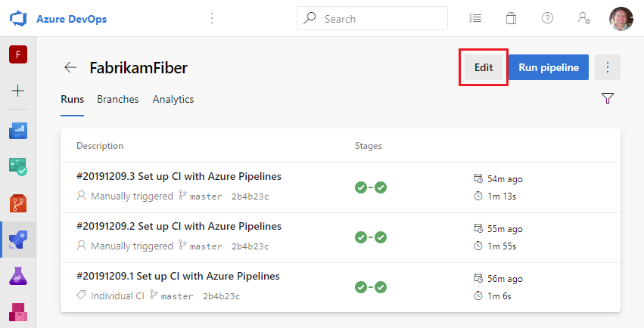
Task: Click second stage success icon of run #20191209.3
Action: tap(381, 187)
